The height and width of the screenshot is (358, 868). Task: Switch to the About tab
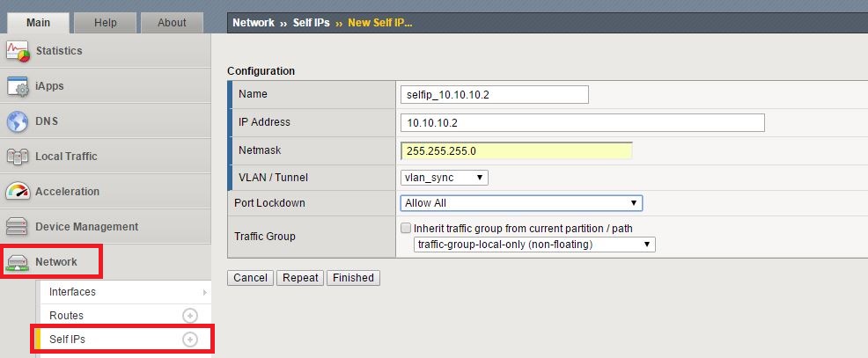pyautogui.click(x=172, y=23)
